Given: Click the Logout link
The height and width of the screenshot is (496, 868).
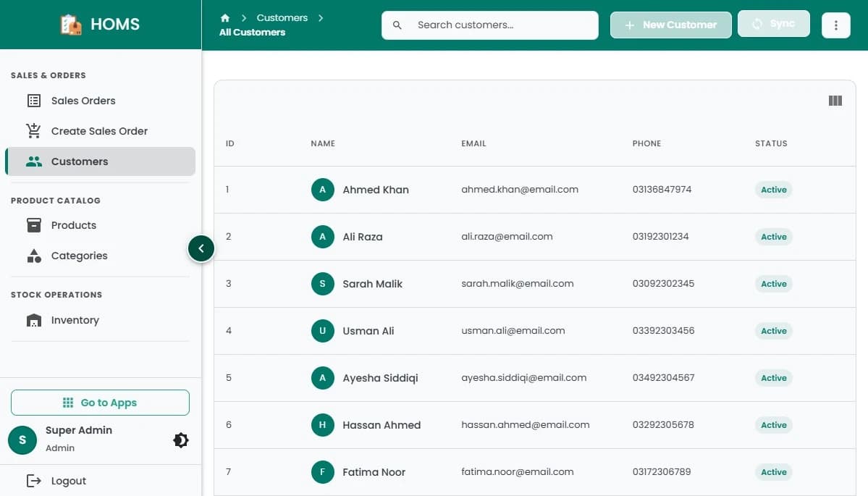Looking at the screenshot, I should pos(69,481).
